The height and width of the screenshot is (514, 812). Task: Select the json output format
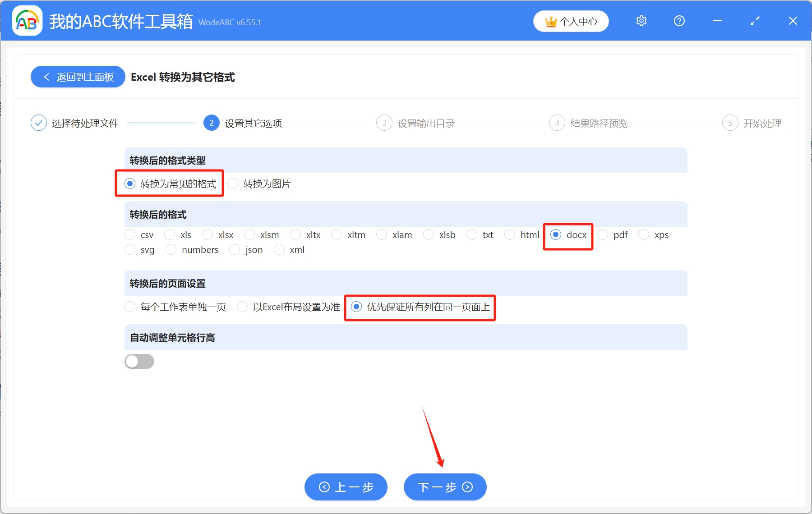tap(235, 249)
